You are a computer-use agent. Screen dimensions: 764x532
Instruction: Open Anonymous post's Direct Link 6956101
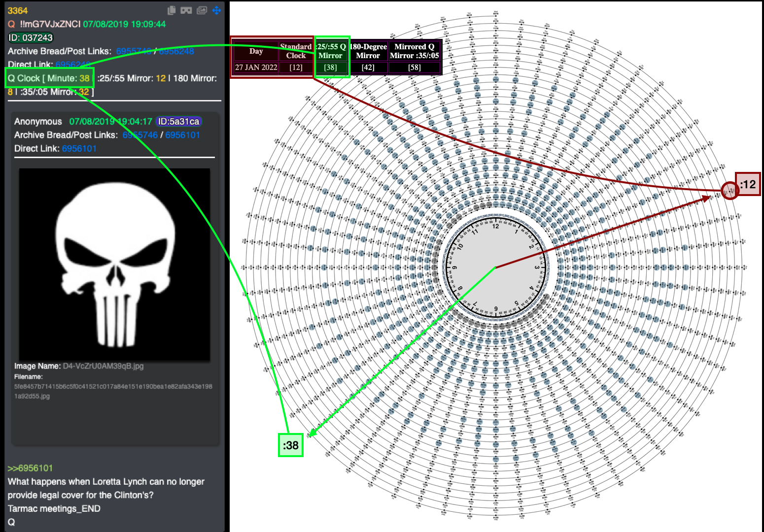coord(79,148)
